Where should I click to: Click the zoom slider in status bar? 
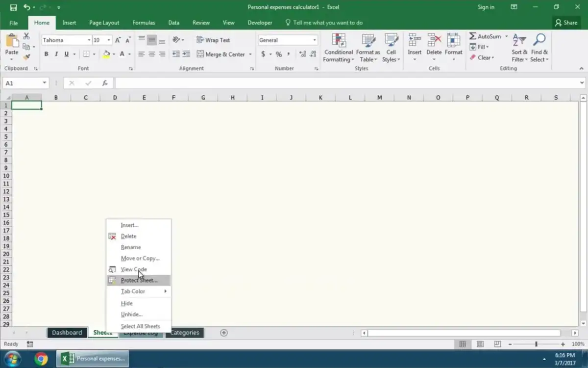coord(536,344)
